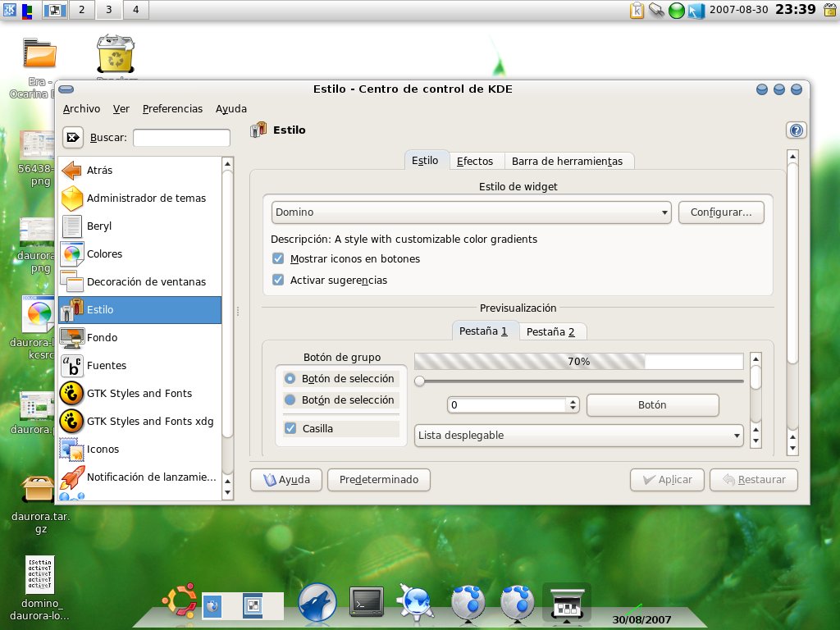
Task: Click the control center dock icon
Action: click(x=567, y=604)
